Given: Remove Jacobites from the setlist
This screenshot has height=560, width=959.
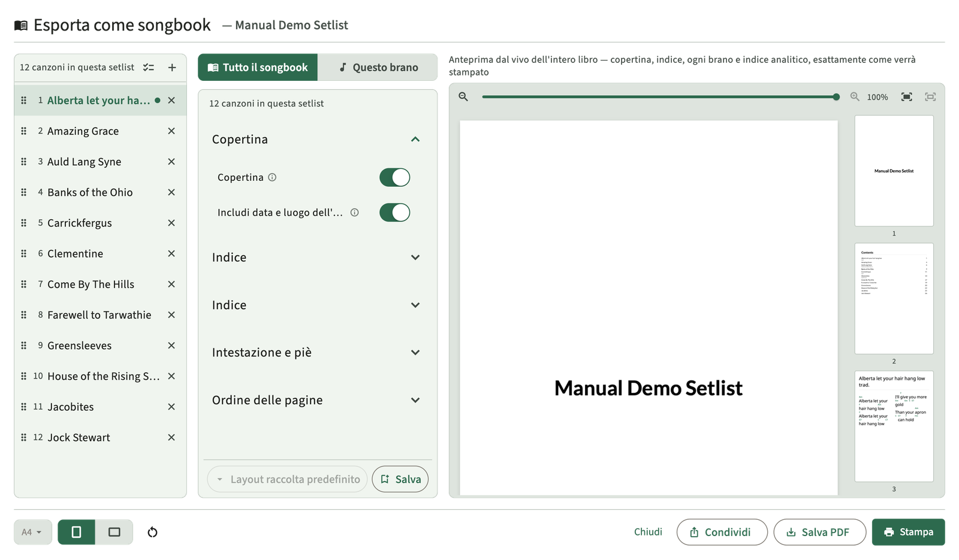Looking at the screenshot, I should (171, 407).
